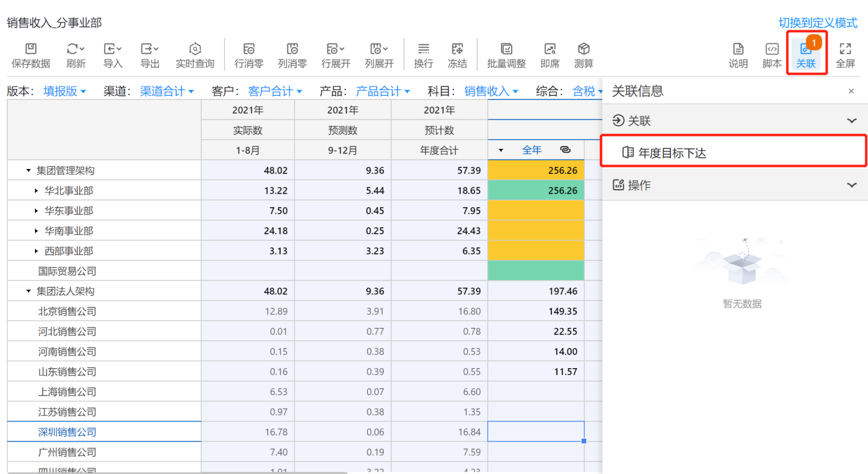
Task: Select 年度目标下达 in the 关联 list
Action: 672,153
